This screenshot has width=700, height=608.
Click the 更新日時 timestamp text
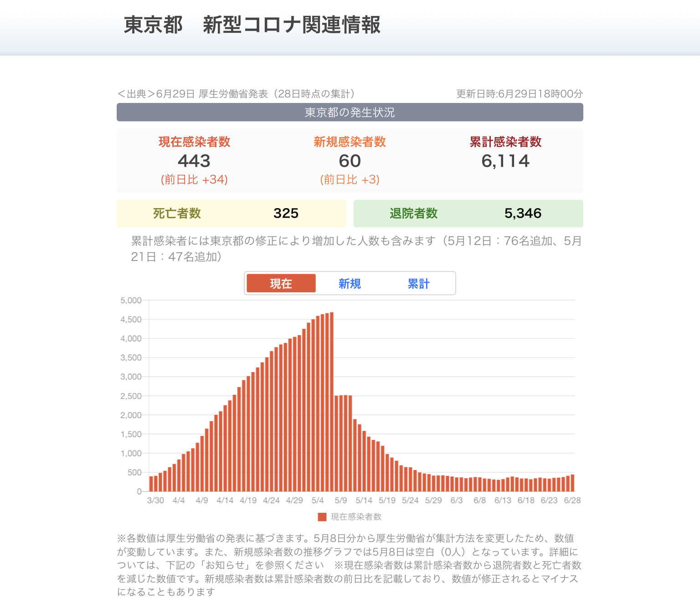click(520, 94)
